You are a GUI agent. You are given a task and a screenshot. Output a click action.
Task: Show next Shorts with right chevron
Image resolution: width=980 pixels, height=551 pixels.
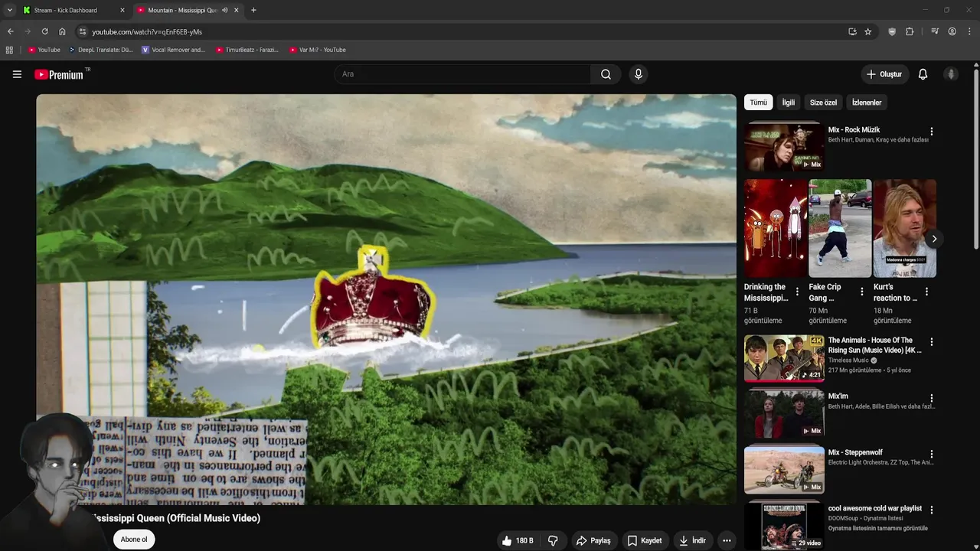(x=934, y=239)
